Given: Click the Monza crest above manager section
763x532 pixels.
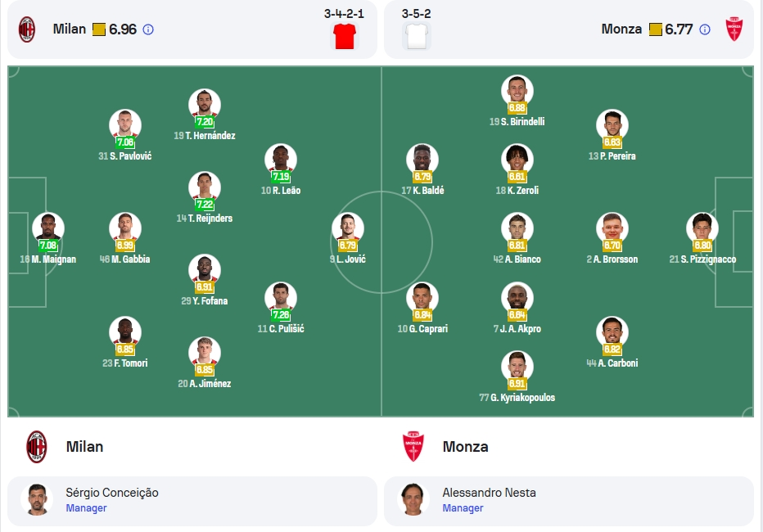Looking at the screenshot, I should pos(413,446).
